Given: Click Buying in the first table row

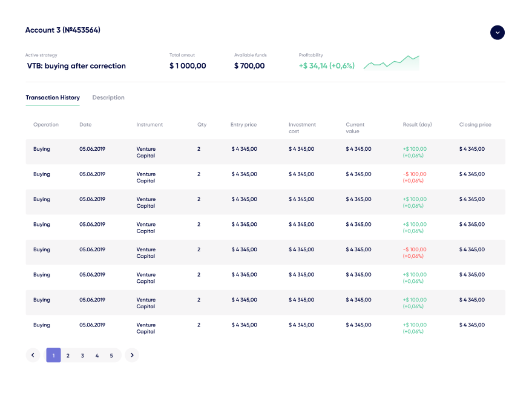Looking at the screenshot, I should [x=42, y=149].
